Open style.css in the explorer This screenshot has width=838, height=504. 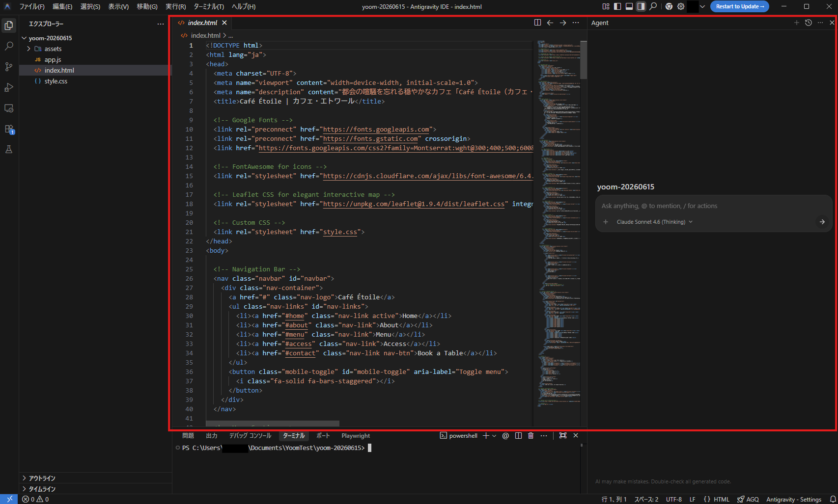click(x=56, y=81)
